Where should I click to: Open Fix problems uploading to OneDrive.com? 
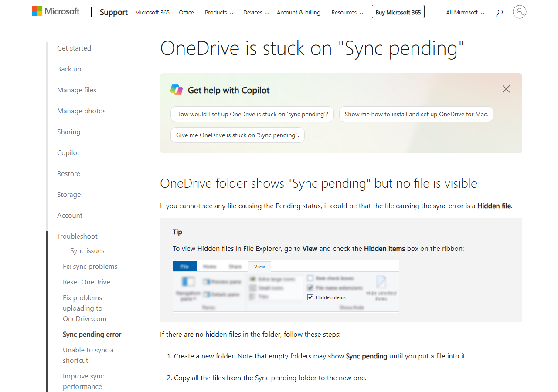(x=85, y=308)
